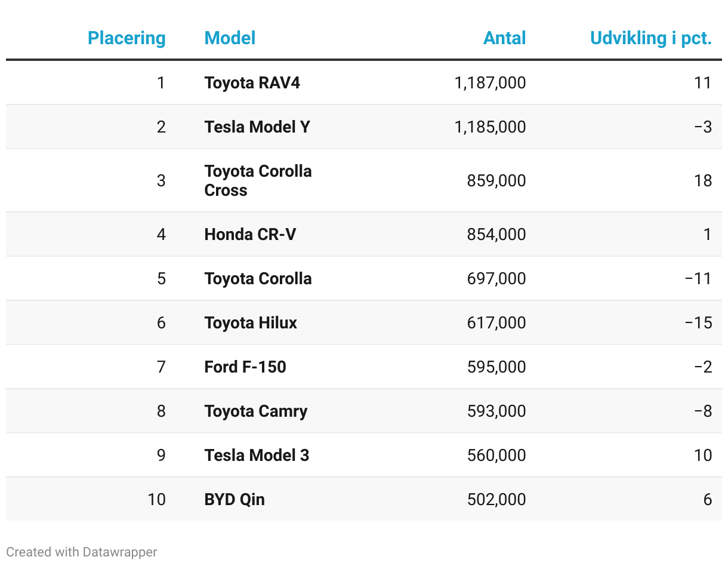Click the Honda CR-V model name
The height and width of the screenshot is (566, 728).
point(250,234)
